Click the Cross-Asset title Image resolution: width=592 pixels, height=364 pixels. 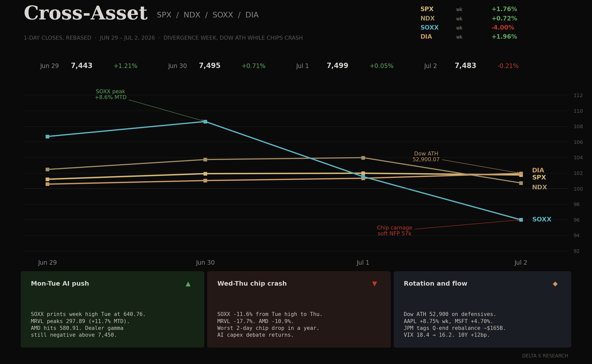tap(86, 13)
